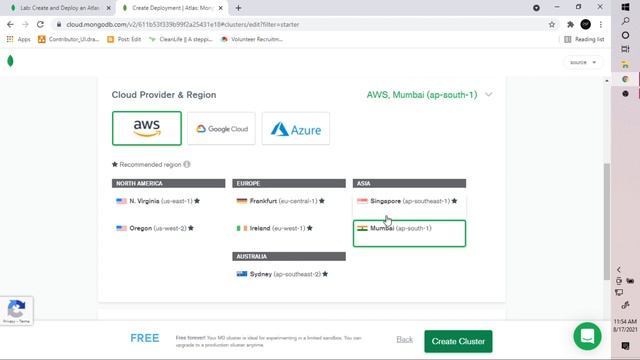Select the Singapore (ap-southeast-1) region
This screenshot has width=640, height=360.
(x=409, y=205)
